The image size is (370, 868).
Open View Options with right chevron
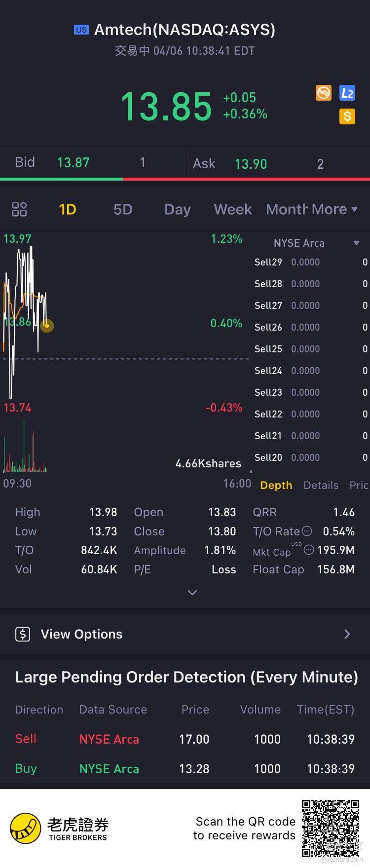click(347, 634)
